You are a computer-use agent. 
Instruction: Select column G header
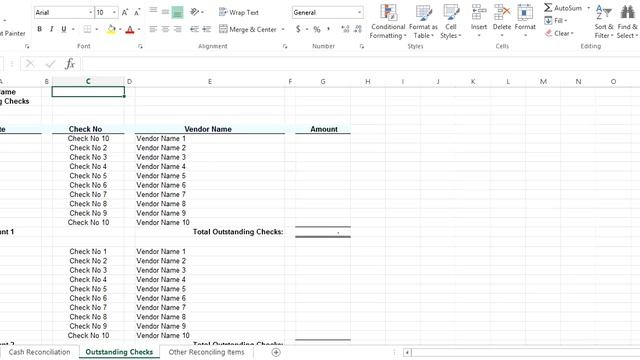(323, 82)
